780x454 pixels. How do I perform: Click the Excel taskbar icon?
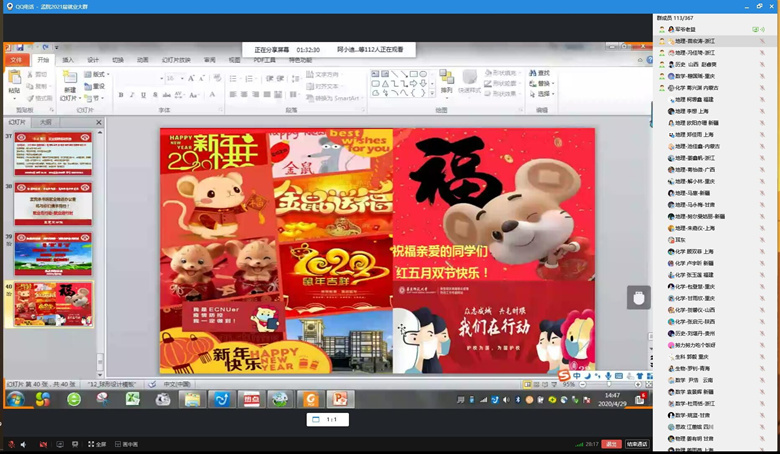132,399
